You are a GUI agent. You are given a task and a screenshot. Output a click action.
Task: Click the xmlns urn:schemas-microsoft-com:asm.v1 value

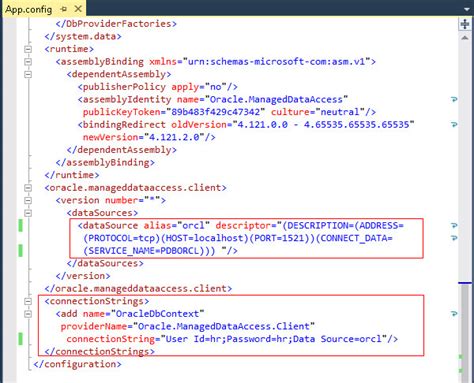pyautogui.click(x=276, y=62)
